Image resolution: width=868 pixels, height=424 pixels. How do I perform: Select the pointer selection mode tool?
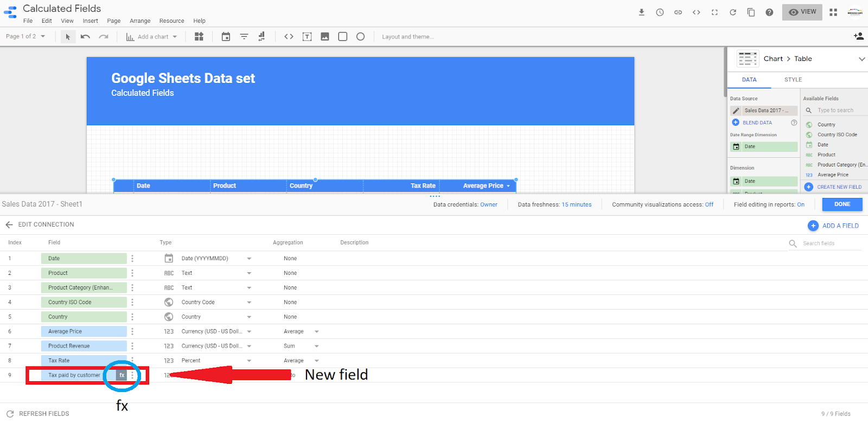coord(68,37)
